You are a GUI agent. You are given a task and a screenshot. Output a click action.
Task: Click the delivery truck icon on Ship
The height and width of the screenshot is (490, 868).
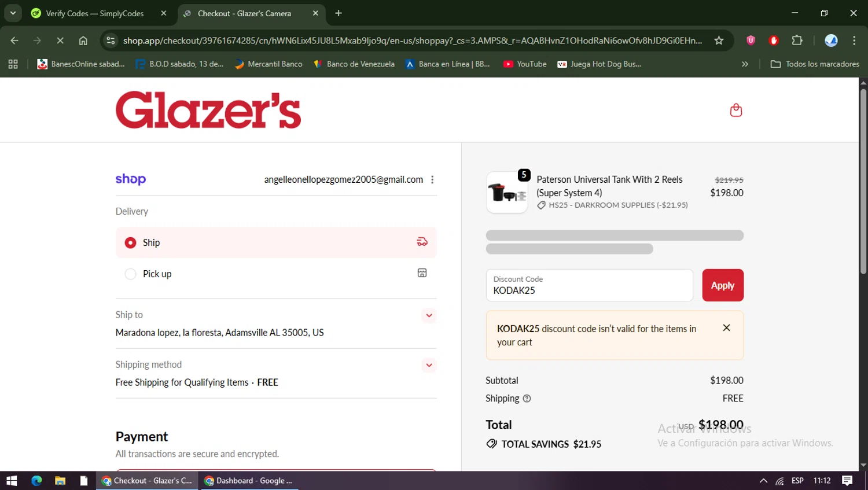point(422,242)
